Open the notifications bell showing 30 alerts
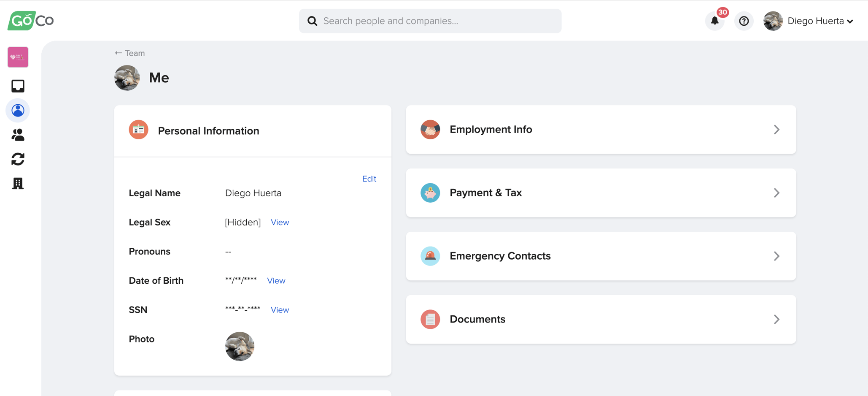 (714, 21)
